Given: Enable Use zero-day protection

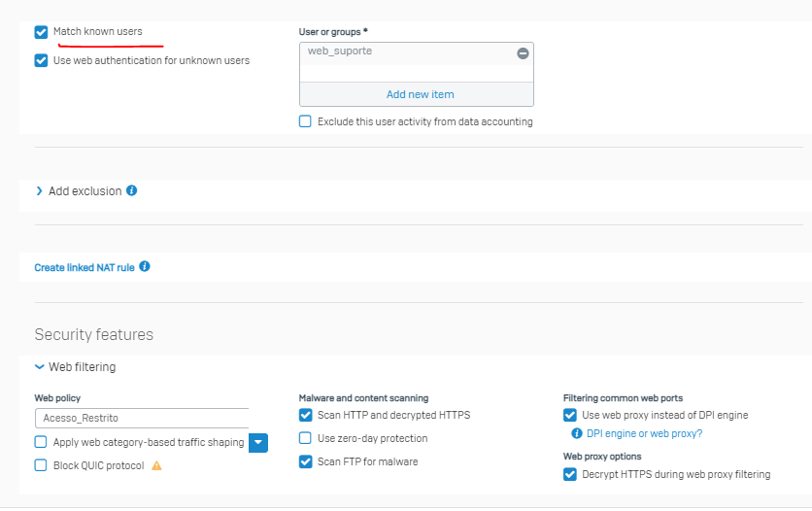Looking at the screenshot, I should pos(306,438).
